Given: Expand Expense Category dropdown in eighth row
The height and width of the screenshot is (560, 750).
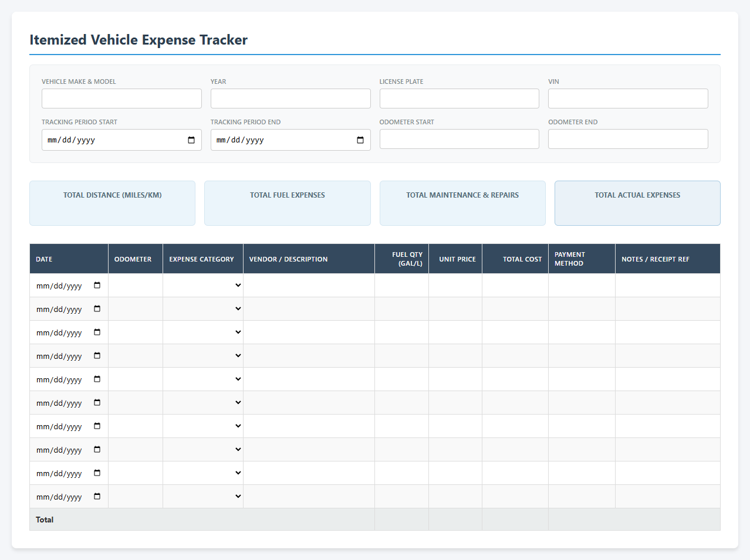Looking at the screenshot, I should click(x=203, y=450).
